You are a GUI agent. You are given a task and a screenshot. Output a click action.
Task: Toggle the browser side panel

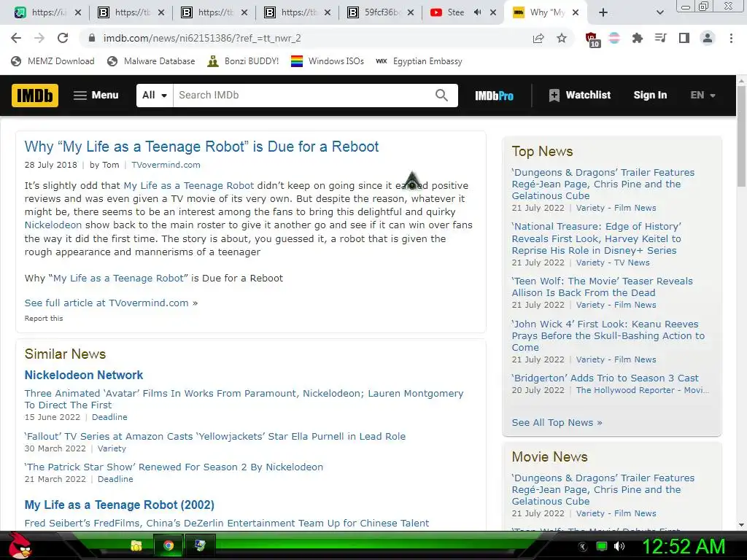coord(684,38)
